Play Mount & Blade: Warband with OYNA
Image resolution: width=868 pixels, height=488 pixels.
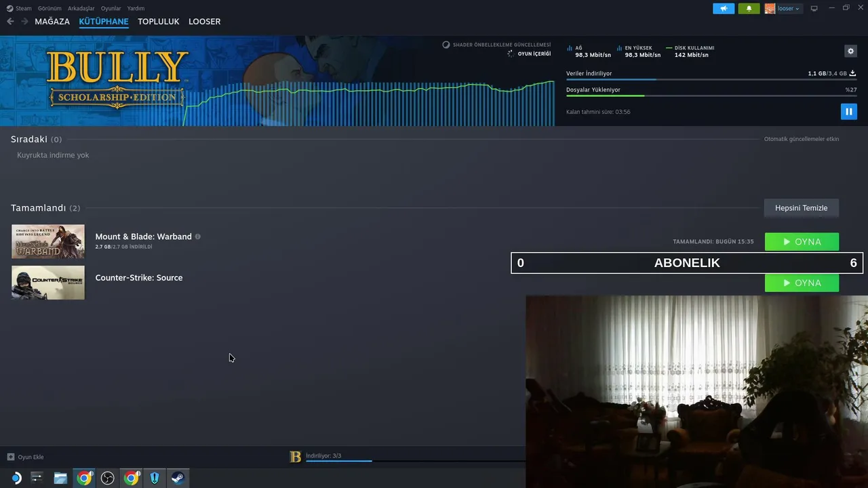(802, 242)
